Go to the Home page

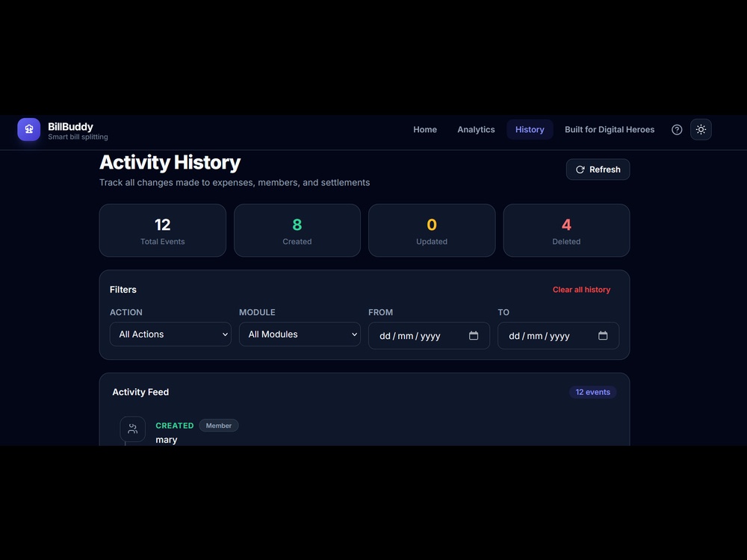tap(425, 129)
